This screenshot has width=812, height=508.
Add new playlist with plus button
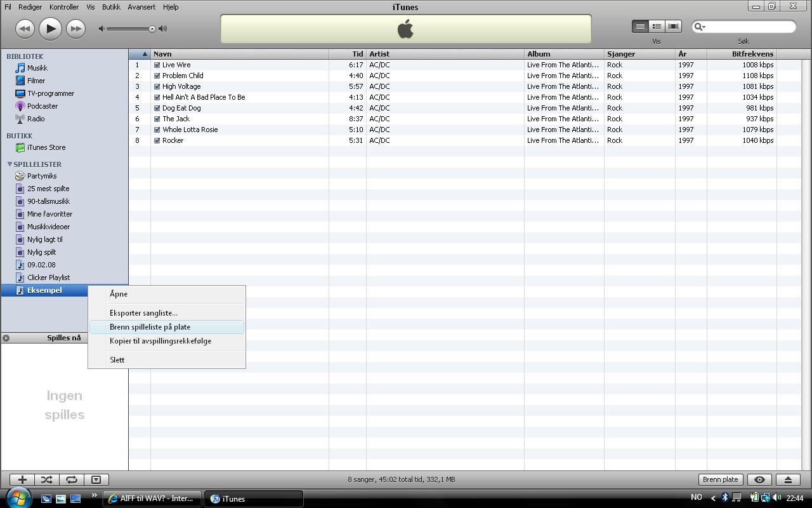coord(22,479)
